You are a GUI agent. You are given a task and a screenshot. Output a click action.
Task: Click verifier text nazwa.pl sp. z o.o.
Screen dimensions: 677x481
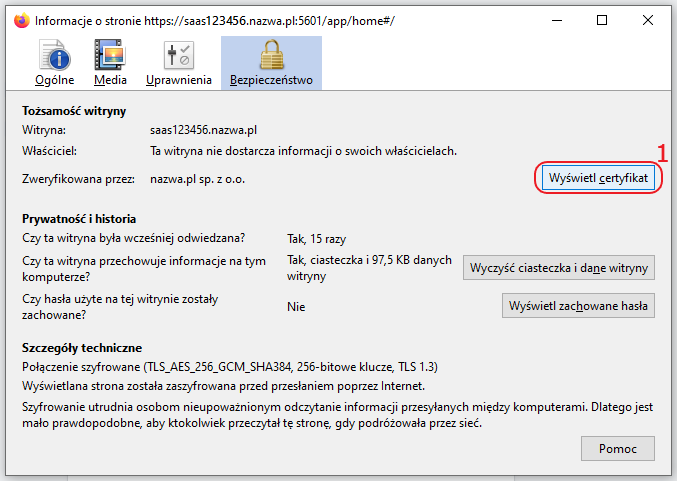(197, 179)
